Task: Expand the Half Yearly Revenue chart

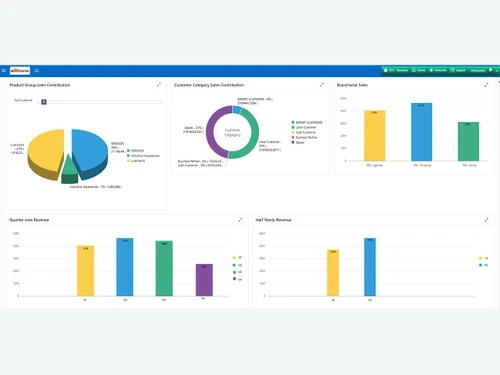Action: click(486, 220)
